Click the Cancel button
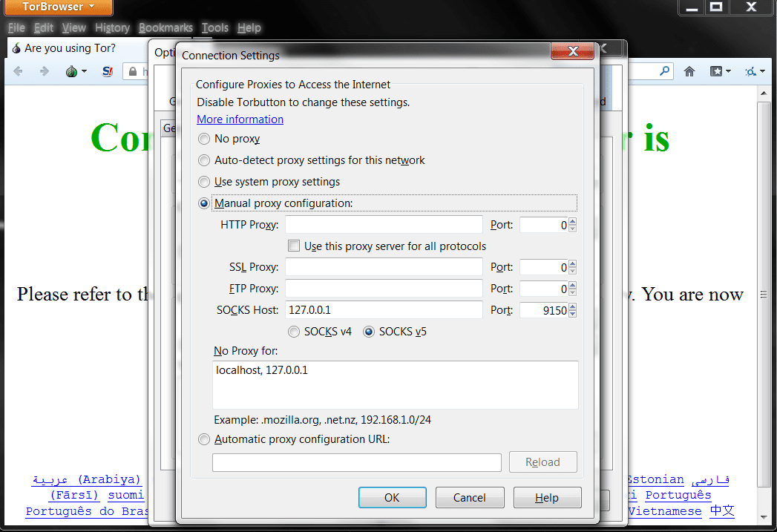 point(470,497)
